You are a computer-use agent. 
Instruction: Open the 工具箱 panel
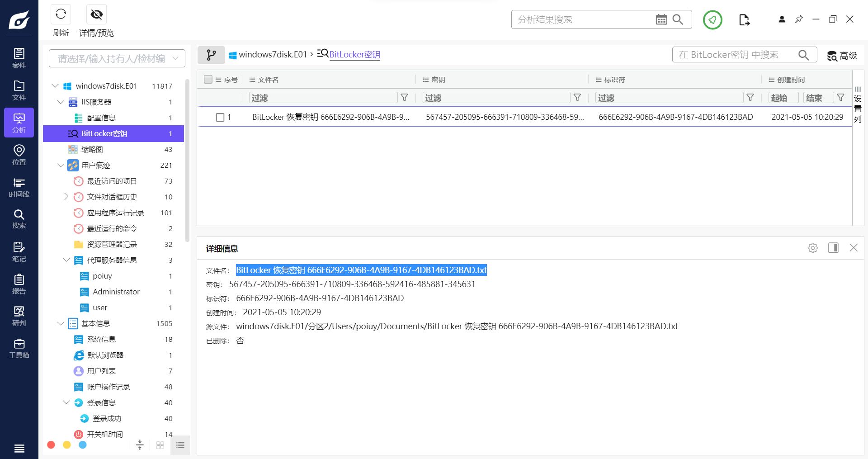click(x=19, y=347)
